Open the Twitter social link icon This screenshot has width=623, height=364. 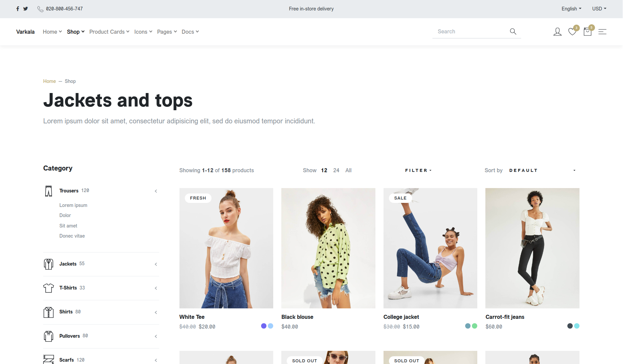tap(25, 9)
